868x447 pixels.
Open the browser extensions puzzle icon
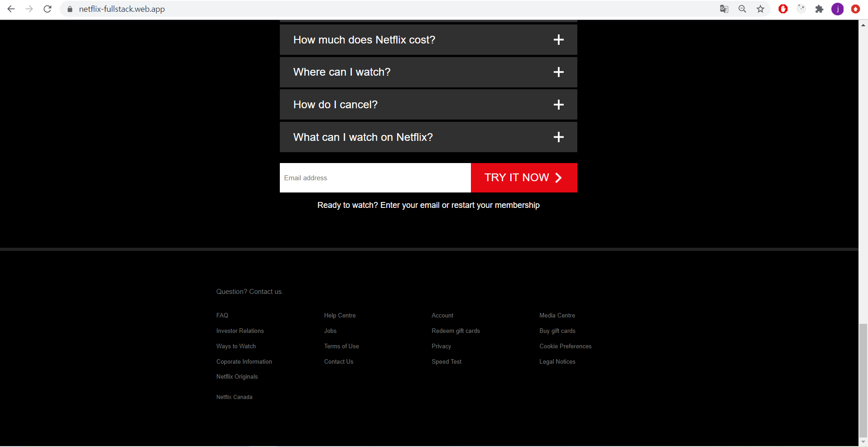820,9
